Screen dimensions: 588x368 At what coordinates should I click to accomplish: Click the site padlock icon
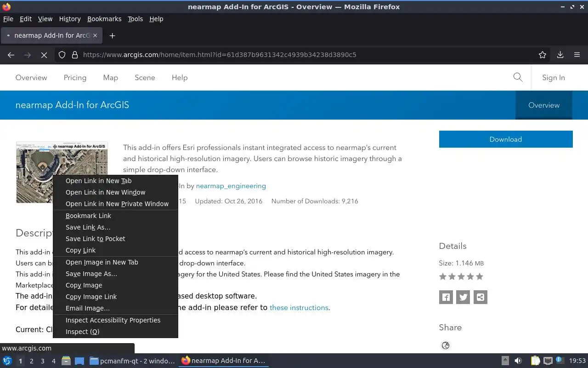pos(75,55)
